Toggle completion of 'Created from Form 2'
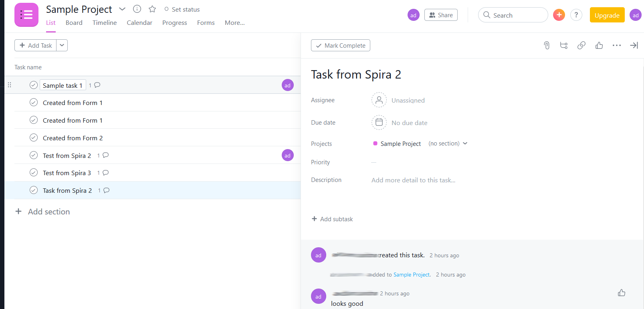This screenshot has width=644, height=309. click(34, 137)
